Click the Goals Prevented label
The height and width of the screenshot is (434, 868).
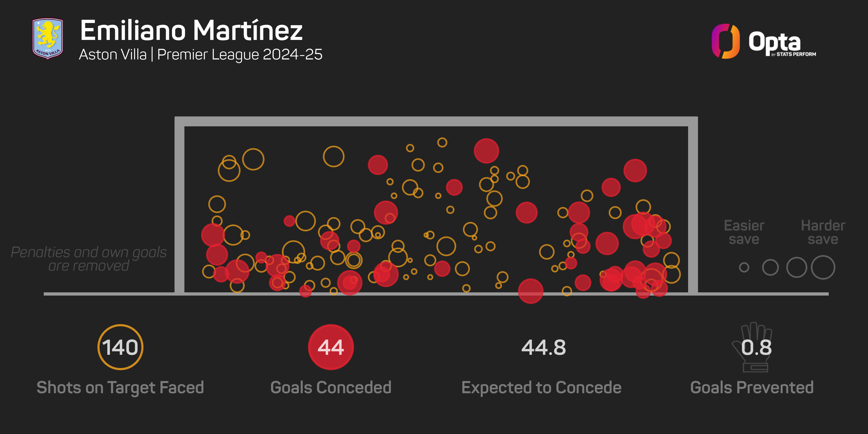752,388
